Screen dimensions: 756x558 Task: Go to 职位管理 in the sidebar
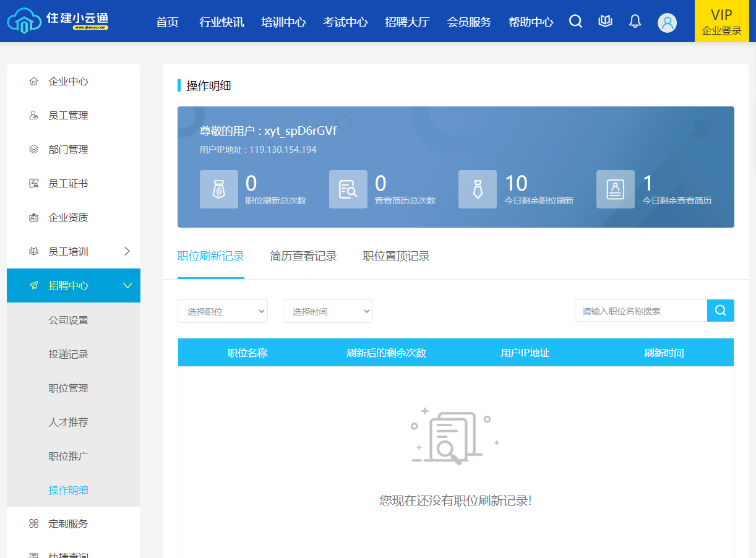[68, 388]
